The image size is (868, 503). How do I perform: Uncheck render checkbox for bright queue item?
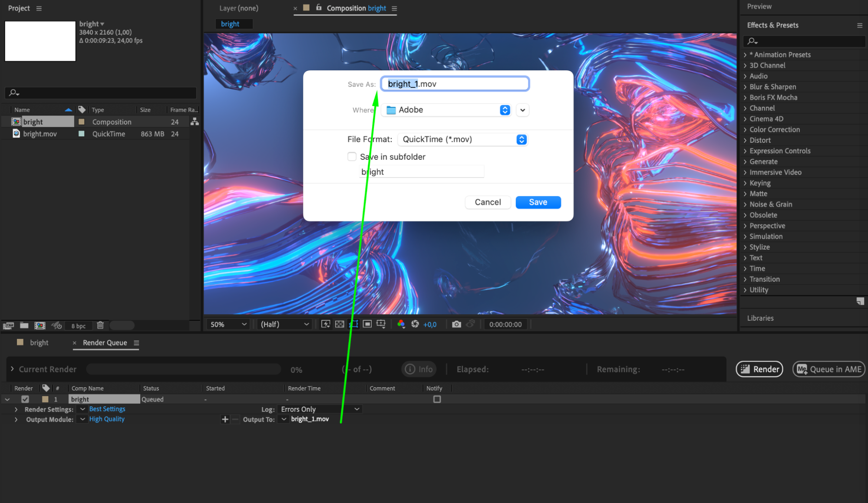(x=25, y=399)
